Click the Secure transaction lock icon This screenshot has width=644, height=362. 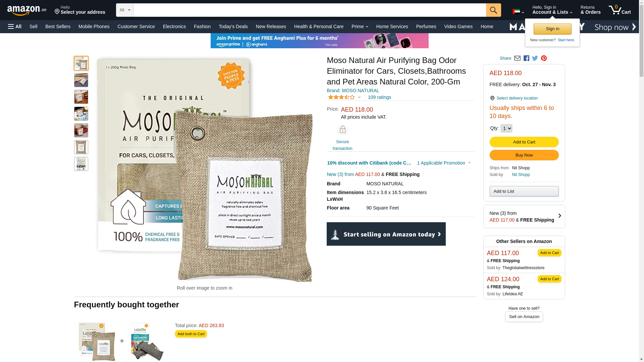pyautogui.click(x=342, y=129)
